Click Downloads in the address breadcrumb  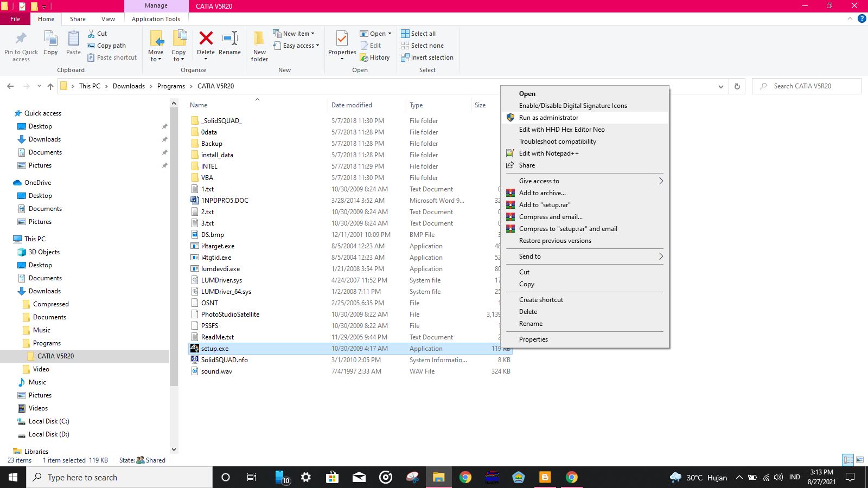[129, 86]
